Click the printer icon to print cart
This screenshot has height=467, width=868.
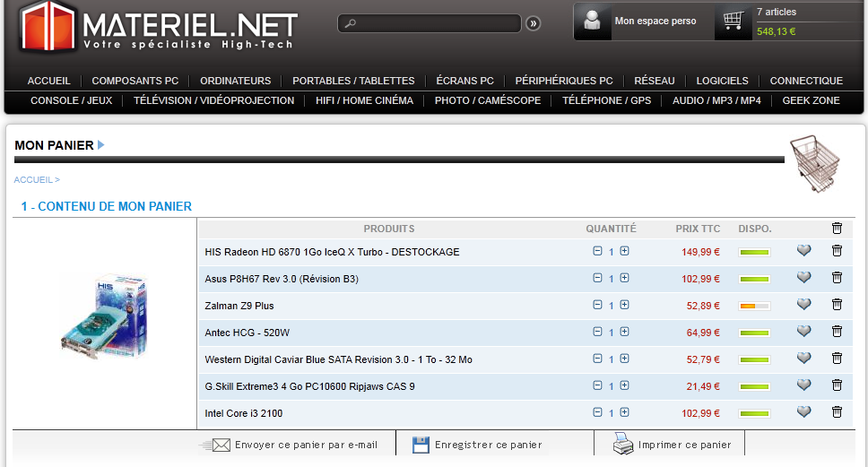tap(623, 444)
